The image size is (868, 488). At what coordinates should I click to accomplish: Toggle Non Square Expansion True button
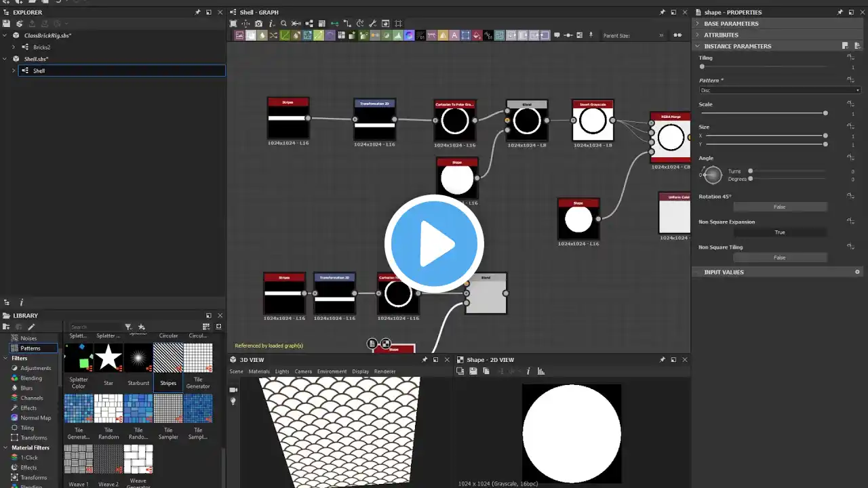click(779, 232)
